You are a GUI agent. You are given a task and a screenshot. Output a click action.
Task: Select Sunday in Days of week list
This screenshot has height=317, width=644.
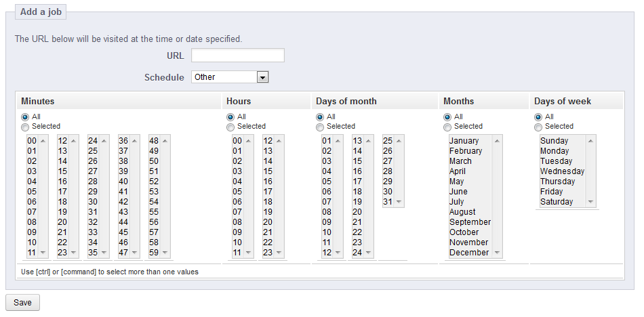pyautogui.click(x=554, y=141)
